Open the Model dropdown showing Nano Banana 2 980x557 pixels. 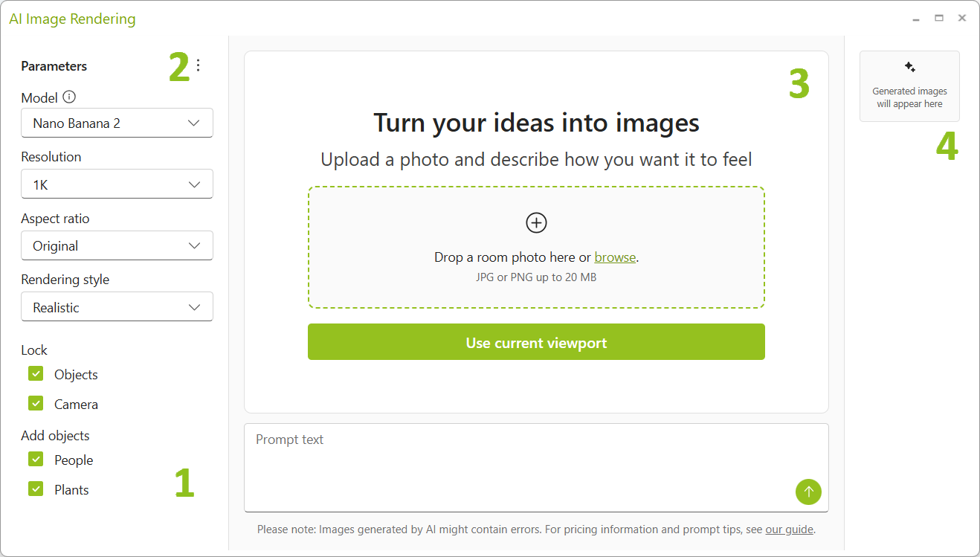[117, 123]
